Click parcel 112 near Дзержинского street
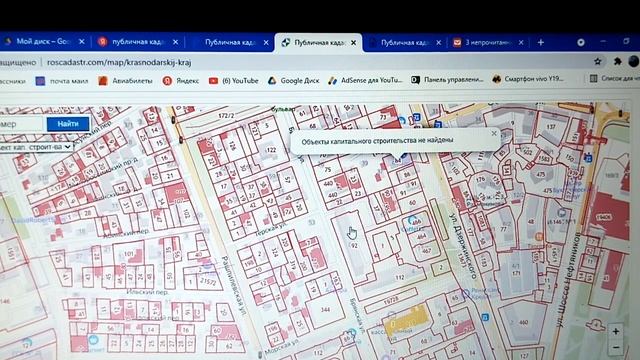The height and width of the screenshot is (360, 640). [399, 277]
